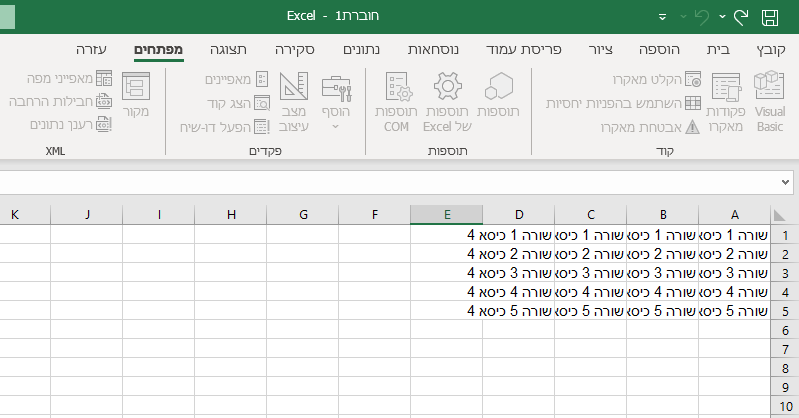Save the workbook from title bar
799x418 pixels.
(x=770, y=17)
